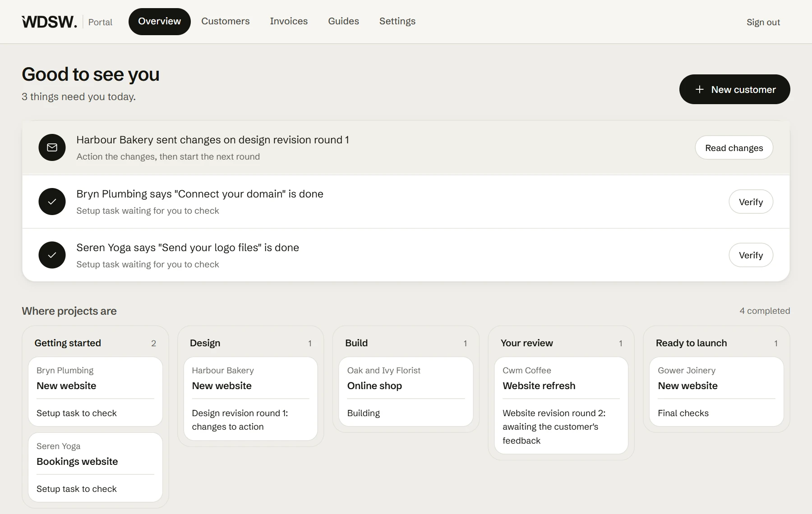Viewport: 812px width, 514px height.
Task: Click the Harbour Bakery sent changes notification title
Action: (x=212, y=140)
